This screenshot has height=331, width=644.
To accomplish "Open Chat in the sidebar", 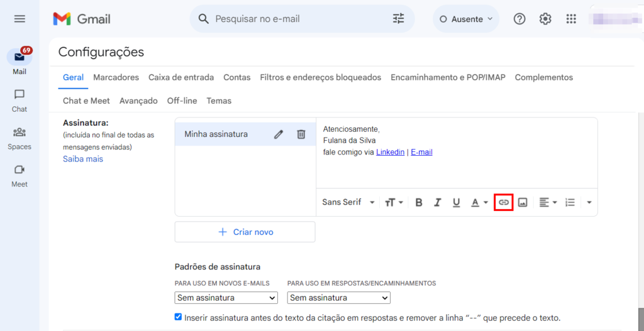I will [x=19, y=101].
